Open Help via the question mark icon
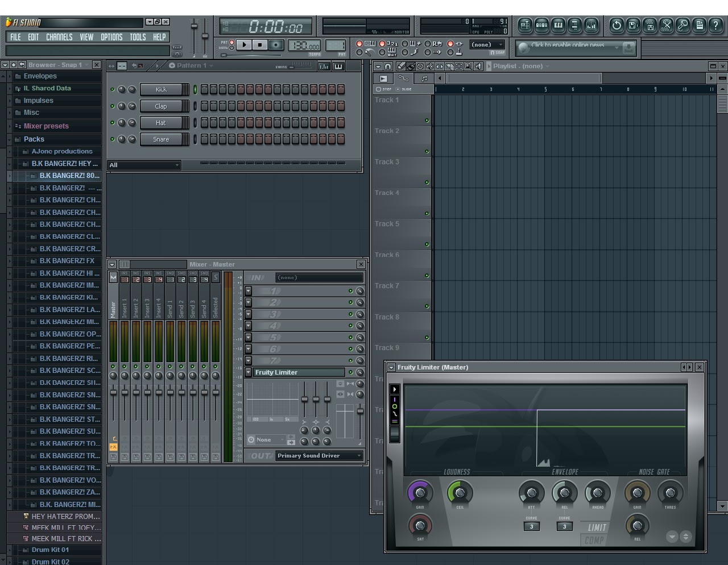This screenshot has height=565, width=728. [715, 26]
